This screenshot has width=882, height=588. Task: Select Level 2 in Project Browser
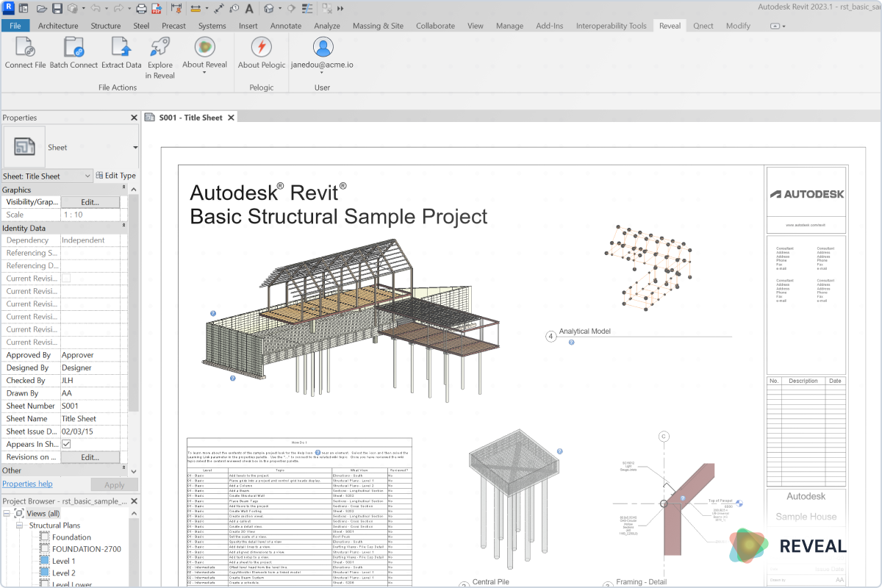coord(63,573)
